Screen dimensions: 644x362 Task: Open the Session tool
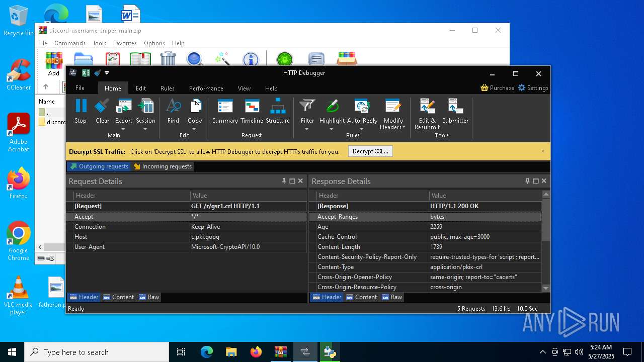point(145,111)
